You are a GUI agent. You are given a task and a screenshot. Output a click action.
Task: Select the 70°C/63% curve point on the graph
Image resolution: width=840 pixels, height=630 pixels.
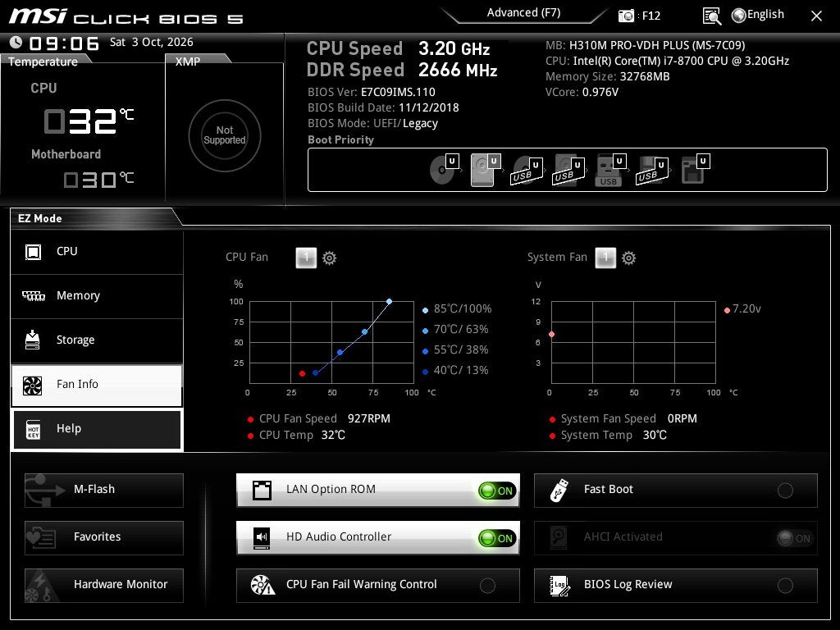[x=365, y=332]
